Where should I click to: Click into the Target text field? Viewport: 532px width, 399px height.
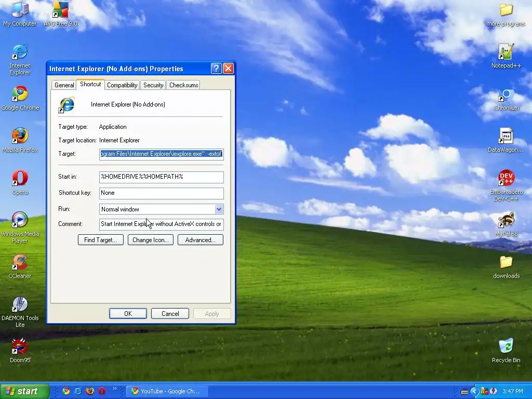(x=161, y=154)
